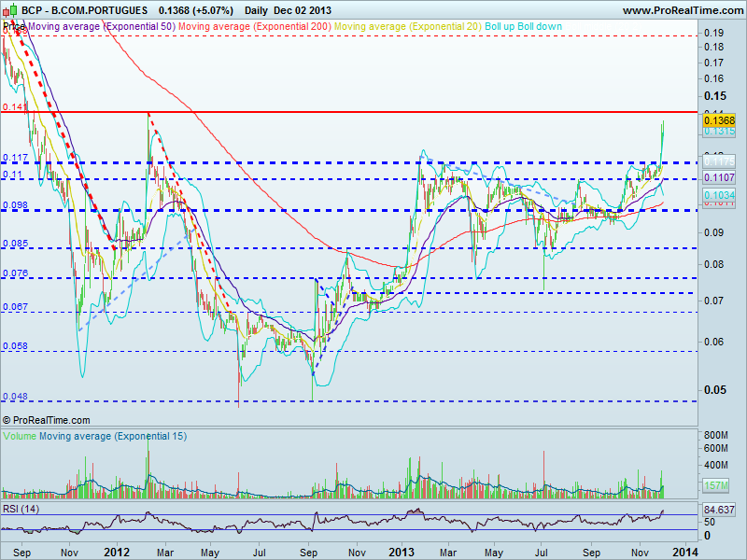Screen dimensions: 747x560
Task: Click 0.07 on the price axis
Action: click(713, 301)
